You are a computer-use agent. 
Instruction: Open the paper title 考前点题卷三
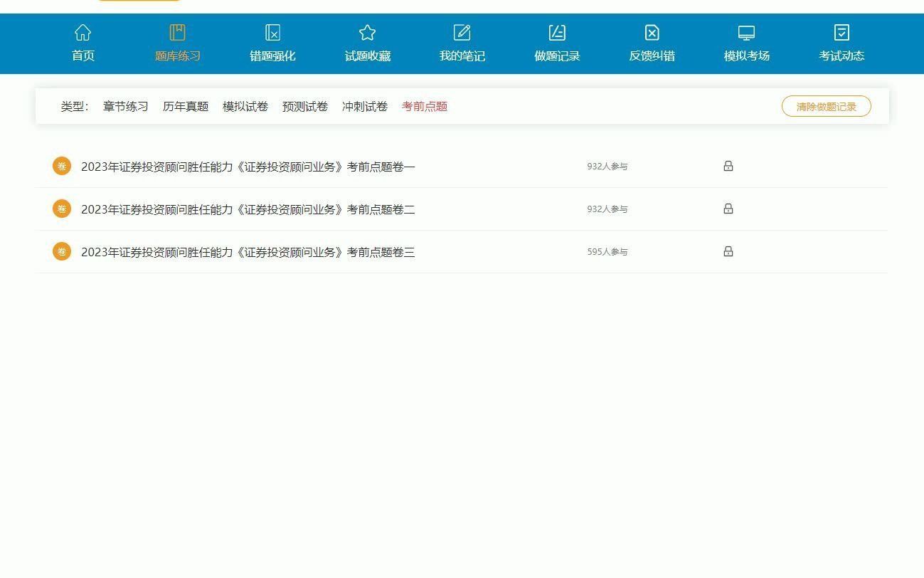point(248,252)
